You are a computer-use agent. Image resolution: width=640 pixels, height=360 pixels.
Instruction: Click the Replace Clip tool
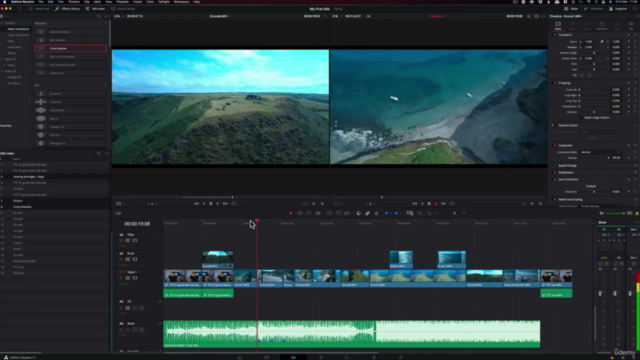[x=347, y=213]
